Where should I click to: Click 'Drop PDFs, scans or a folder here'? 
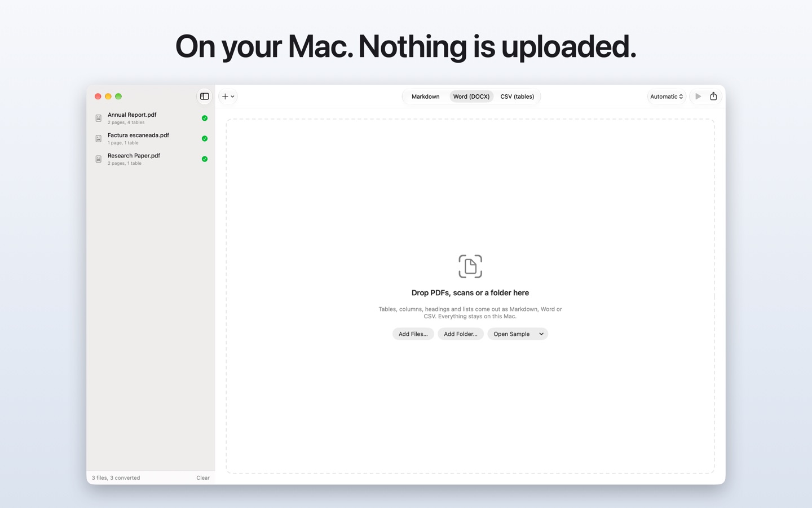[x=470, y=293]
